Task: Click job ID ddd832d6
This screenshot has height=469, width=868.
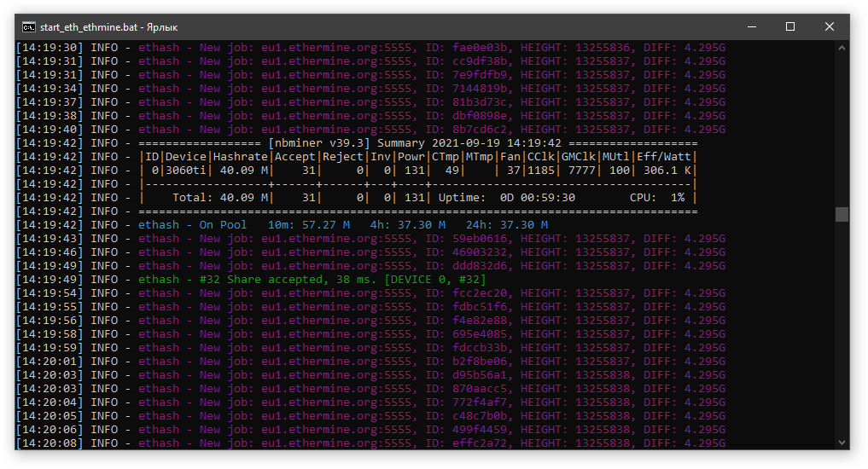Action: tap(480, 266)
